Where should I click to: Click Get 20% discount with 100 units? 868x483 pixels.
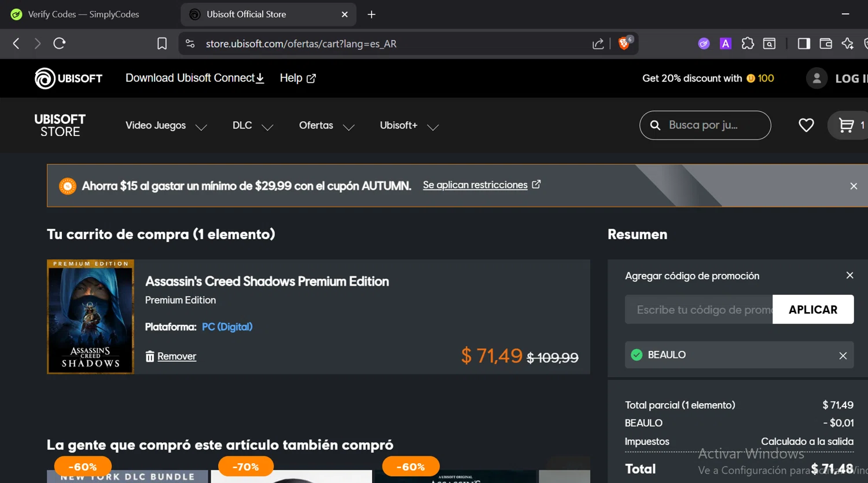[708, 78]
